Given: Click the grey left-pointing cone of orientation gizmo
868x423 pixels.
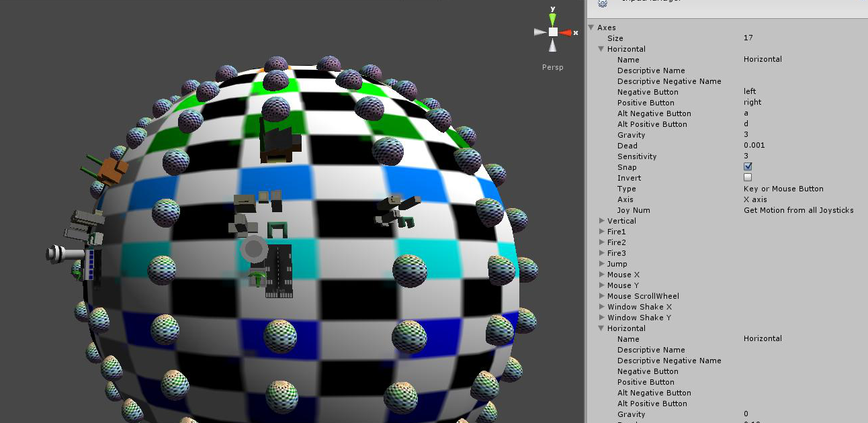Looking at the screenshot, I should pos(540,32).
